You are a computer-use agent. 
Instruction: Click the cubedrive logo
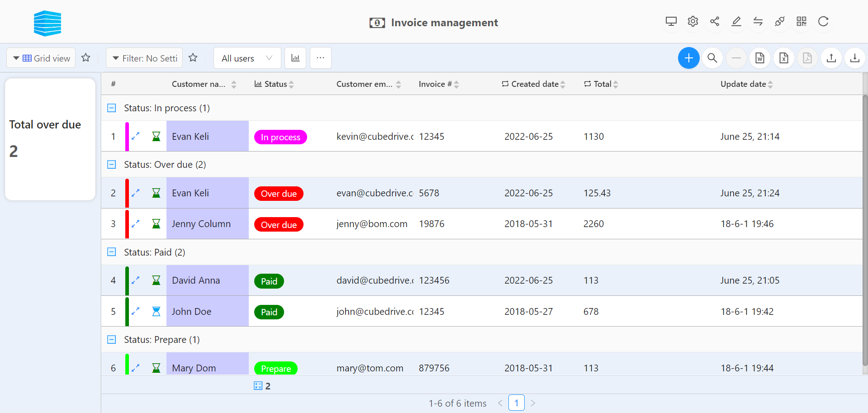coord(47,23)
